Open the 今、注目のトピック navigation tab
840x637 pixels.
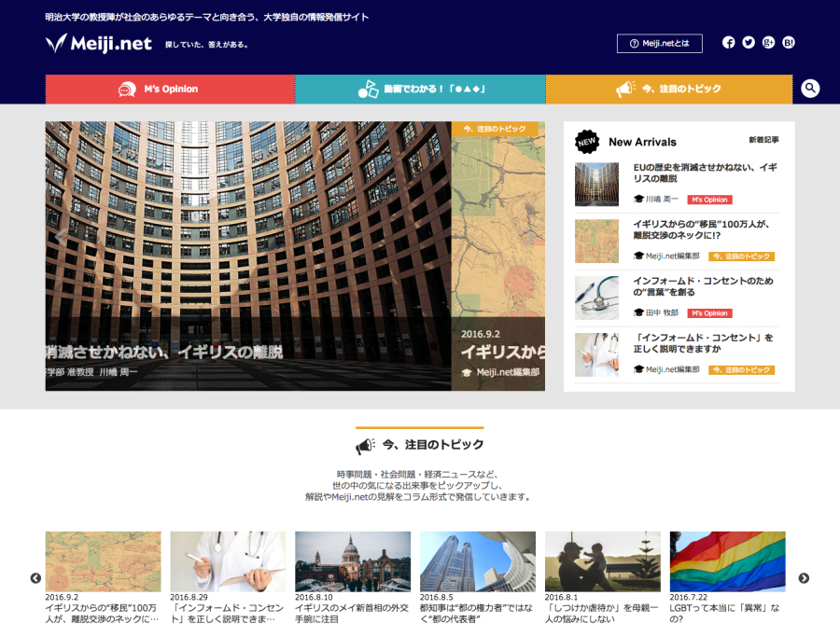coord(669,89)
